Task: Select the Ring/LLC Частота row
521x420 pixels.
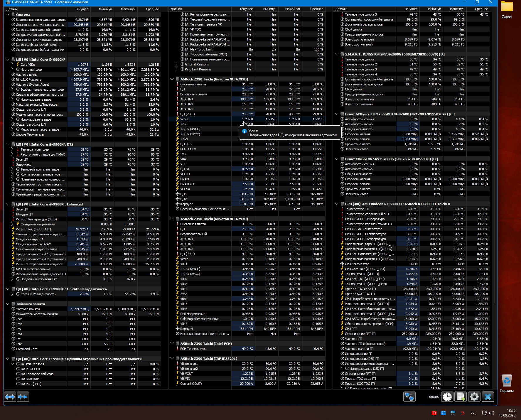Action: (82, 80)
